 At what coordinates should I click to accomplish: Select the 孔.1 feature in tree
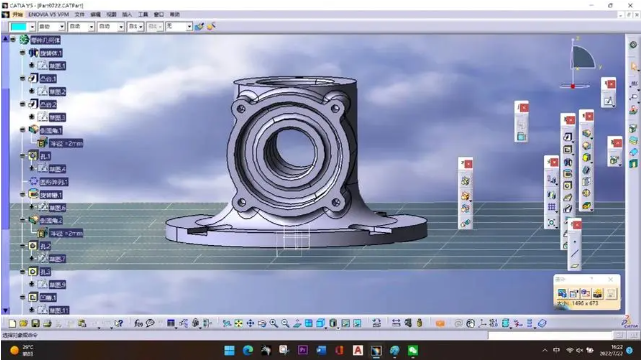pos(45,156)
